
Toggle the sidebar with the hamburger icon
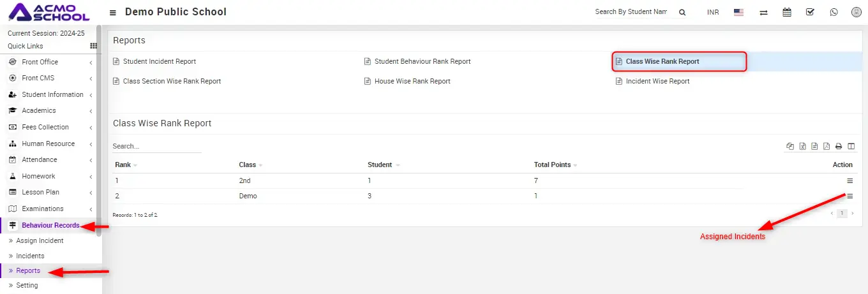tap(113, 13)
